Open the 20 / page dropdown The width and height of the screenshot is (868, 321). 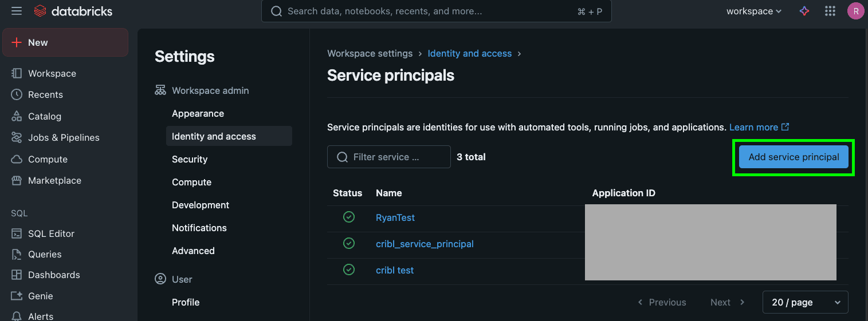coord(805,302)
